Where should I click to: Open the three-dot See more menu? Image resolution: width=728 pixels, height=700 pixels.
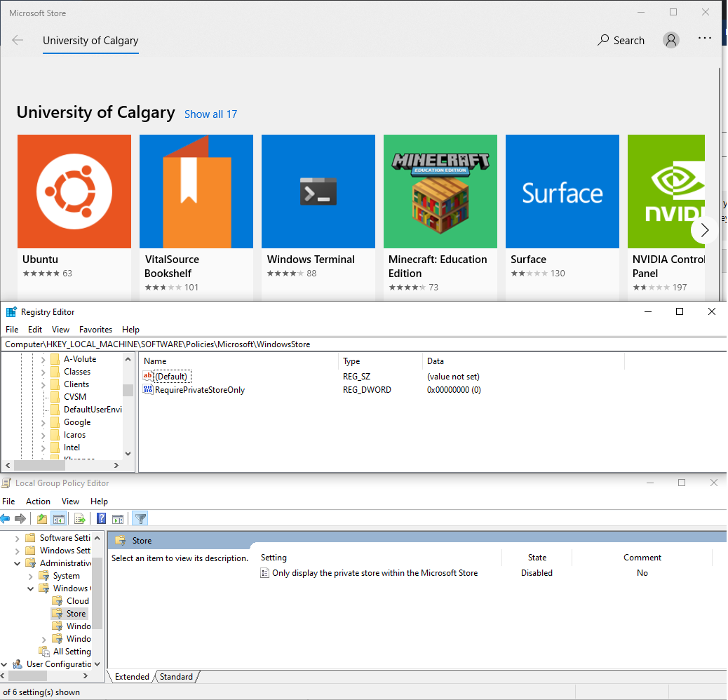[x=704, y=38]
